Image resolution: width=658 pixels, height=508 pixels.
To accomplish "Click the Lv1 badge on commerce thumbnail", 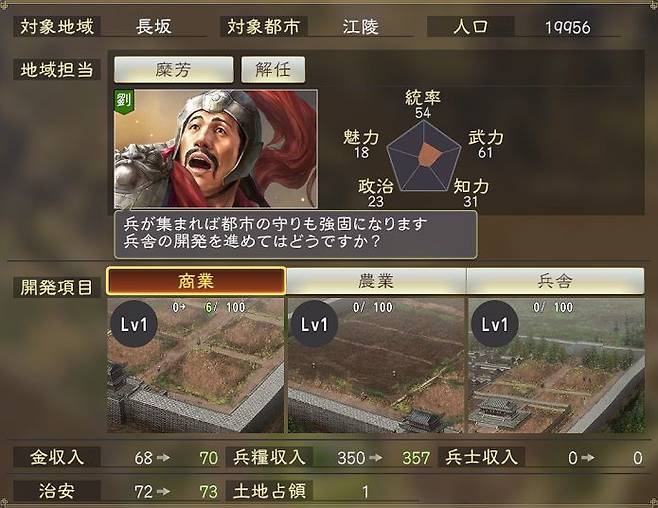I will click(134, 324).
